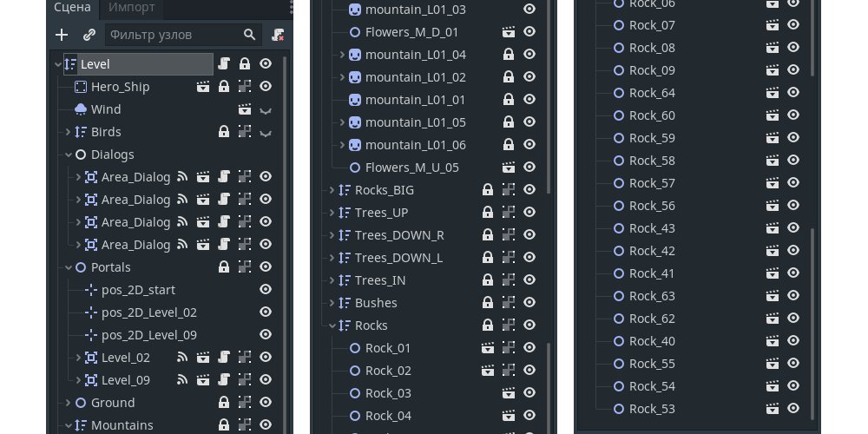Click group icon on Rock_02
Viewport: 868px width, 434px height.
[x=508, y=371]
